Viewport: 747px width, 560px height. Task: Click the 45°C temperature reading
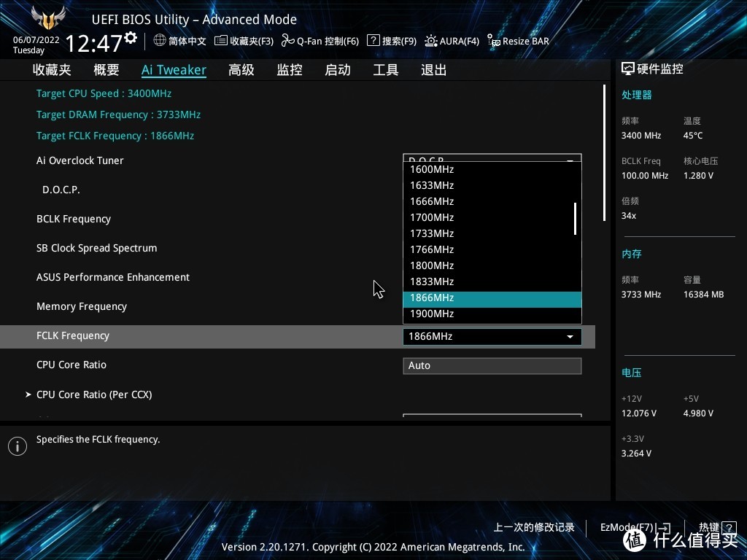coord(693,136)
